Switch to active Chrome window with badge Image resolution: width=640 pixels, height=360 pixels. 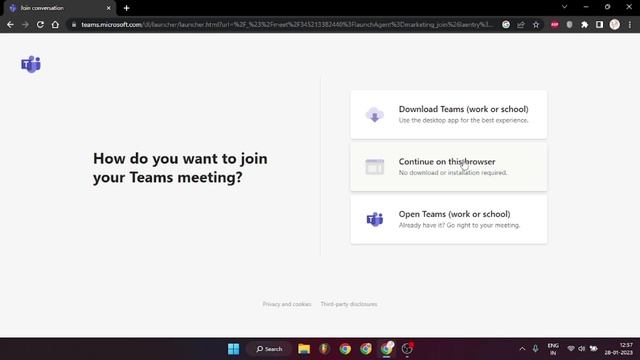[x=387, y=349]
